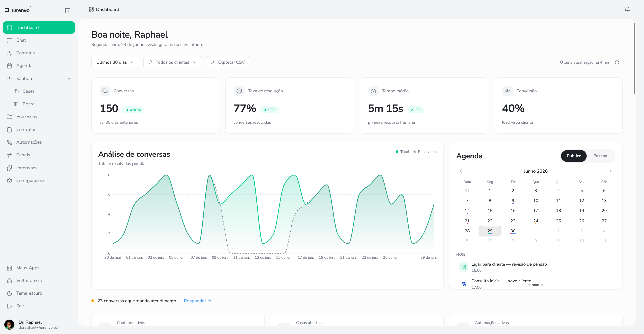The height and width of the screenshot is (334, 644).
Task: Click Sair logout icon
Action: (10, 306)
